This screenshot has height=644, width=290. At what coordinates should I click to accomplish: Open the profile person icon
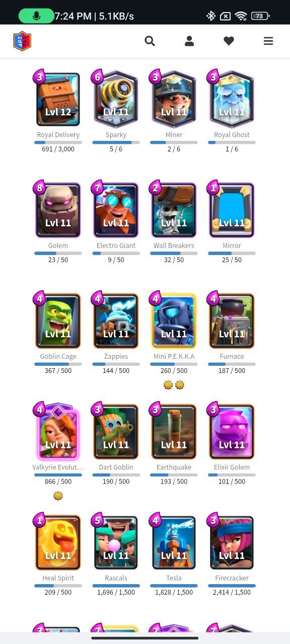pos(189,41)
